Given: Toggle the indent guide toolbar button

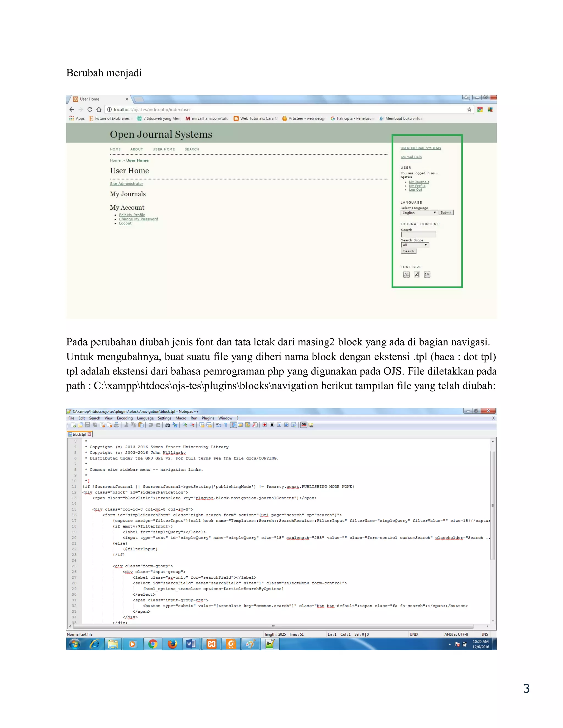Looking at the screenshot, I should pos(233,425).
